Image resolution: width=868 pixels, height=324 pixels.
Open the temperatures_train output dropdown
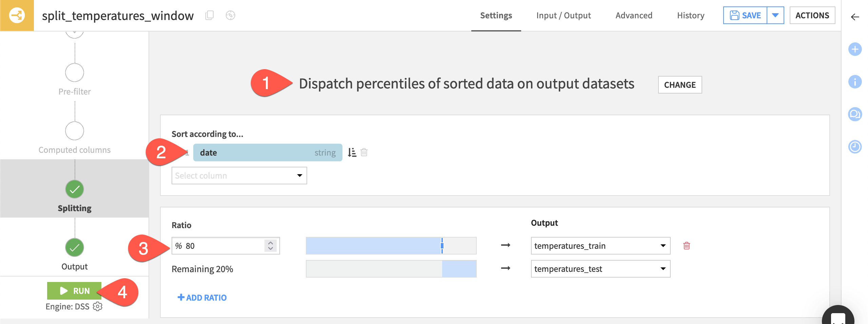pos(600,246)
